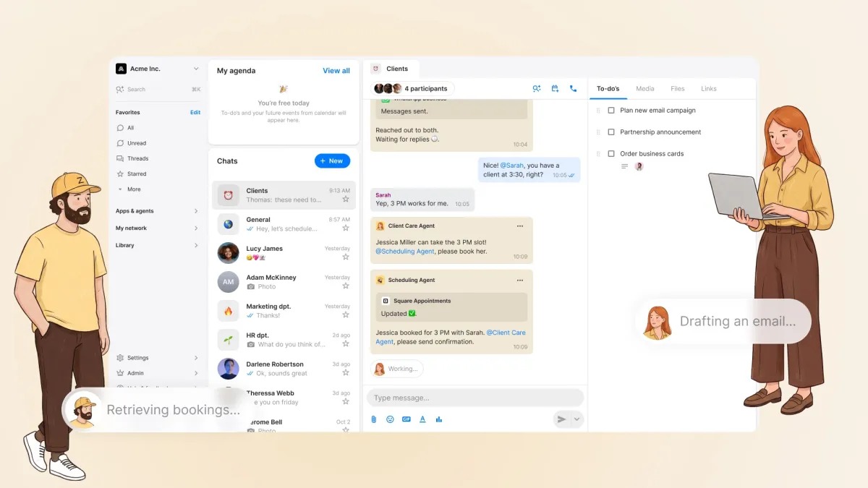Open the Clients chat in list
868x488 pixels.
[x=284, y=195]
